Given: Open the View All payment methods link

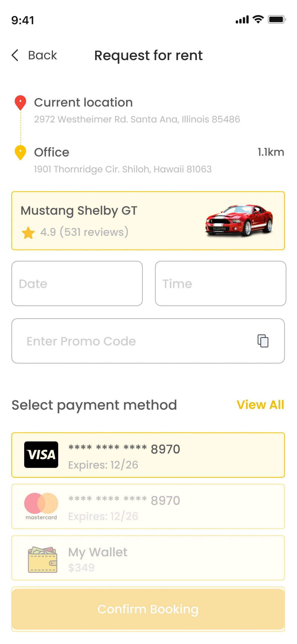Looking at the screenshot, I should (x=260, y=405).
